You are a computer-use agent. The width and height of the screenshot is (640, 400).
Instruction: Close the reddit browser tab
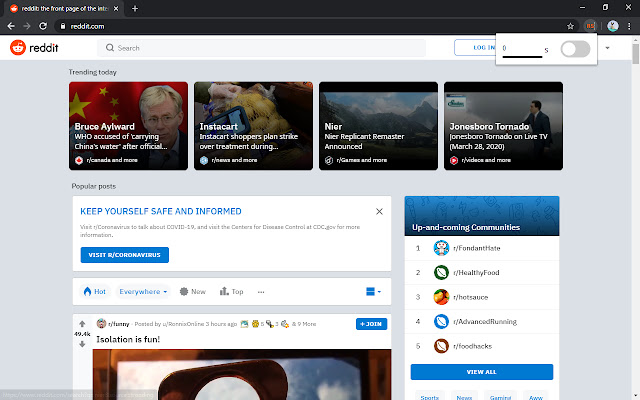coord(116,8)
